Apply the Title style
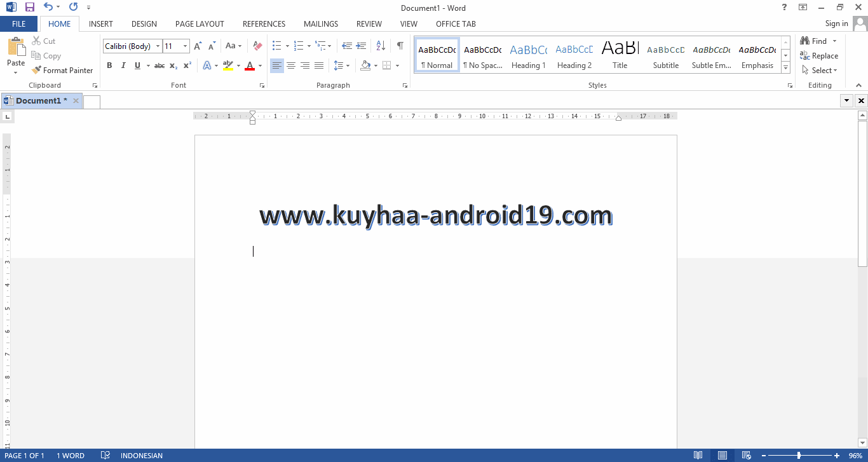The image size is (868, 462). tap(620, 55)
